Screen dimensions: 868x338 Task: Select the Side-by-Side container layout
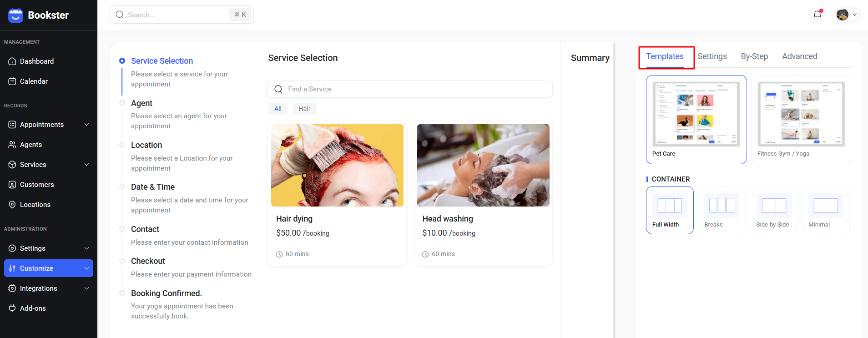click(774, 210)
